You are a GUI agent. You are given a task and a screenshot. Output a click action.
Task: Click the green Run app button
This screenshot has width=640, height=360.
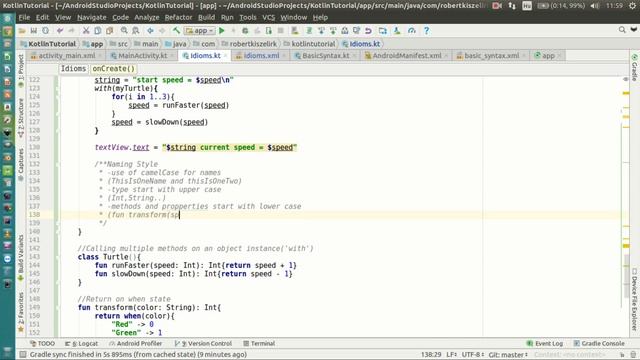coord(222,31)
